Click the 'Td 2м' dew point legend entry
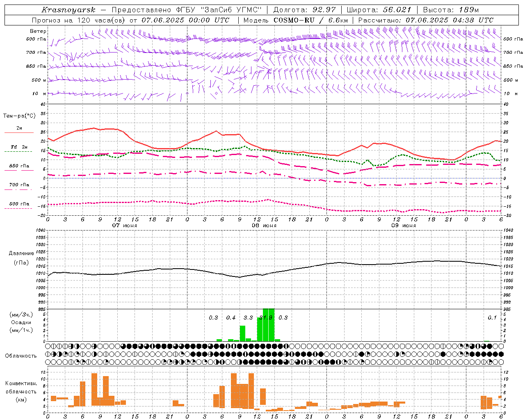Image resolution: width=525 pixels, height=420 pixels. pyautogui.click(x=19, y=147)
